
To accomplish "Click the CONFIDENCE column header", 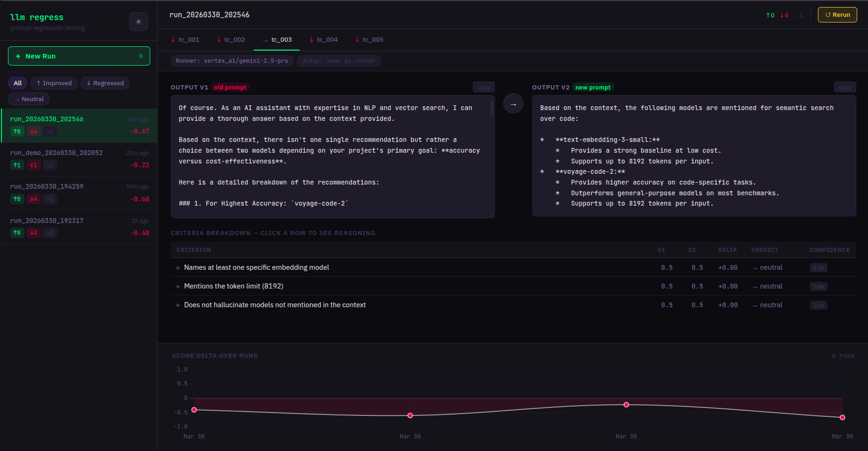I will [x=830, y=250].
